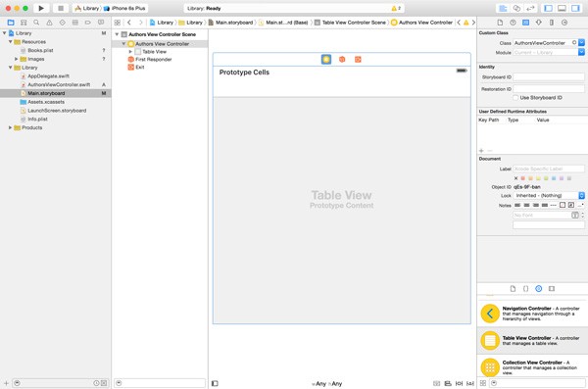Image resolution: width=588 pixels, height=389 pixels.
Task: Open the Issue navigator warning icon
Action: click(x=49, y=23)
